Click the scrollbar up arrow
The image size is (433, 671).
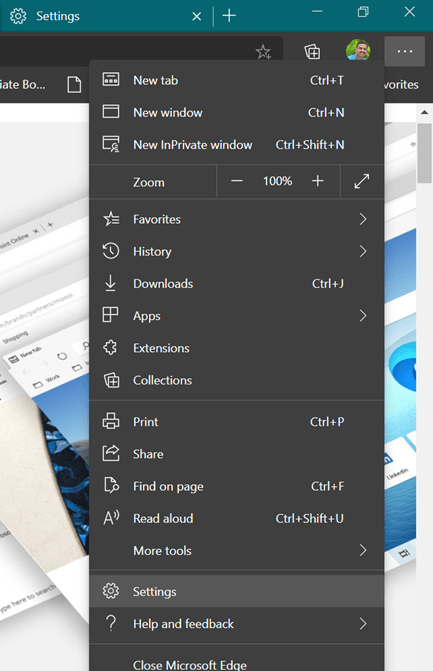[424, 112]
